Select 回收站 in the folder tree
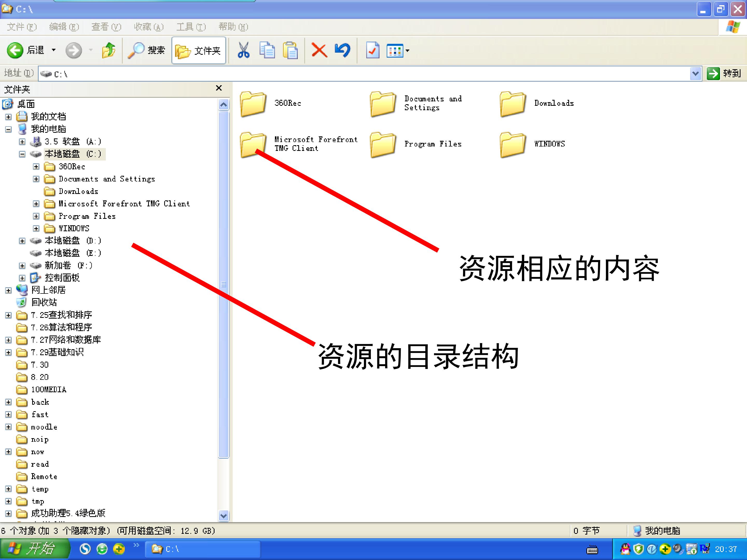 [x=44, y=303]
